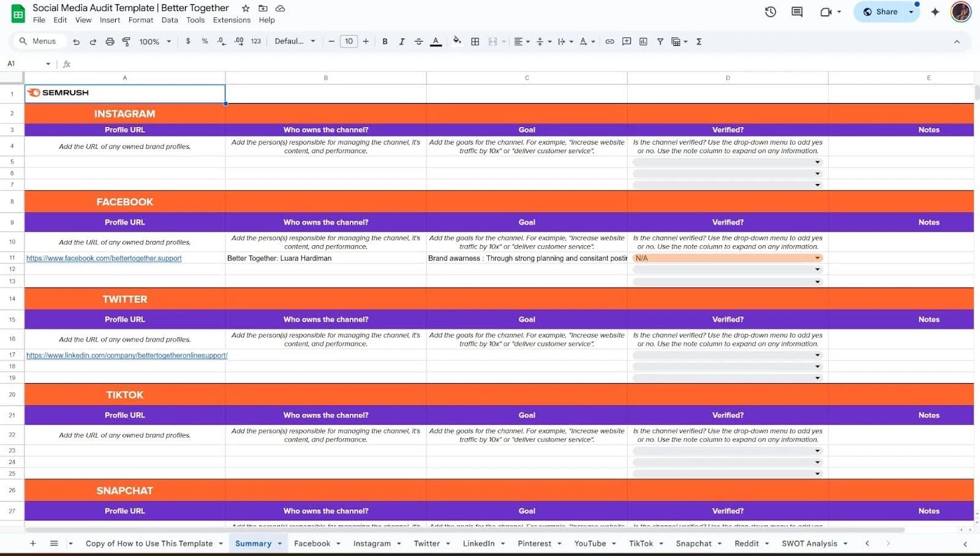The image size is (980, 556).
Task: Open the Better Together Facebook profile link
Action: pyautogui.click(x=104, y=258)
